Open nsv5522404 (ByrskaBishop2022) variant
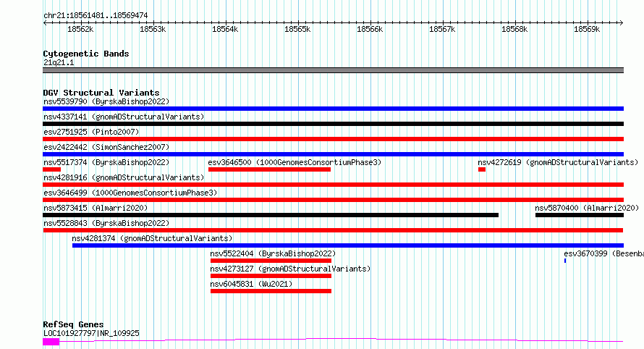Screen dimensions: 644x349 [273, 253]
